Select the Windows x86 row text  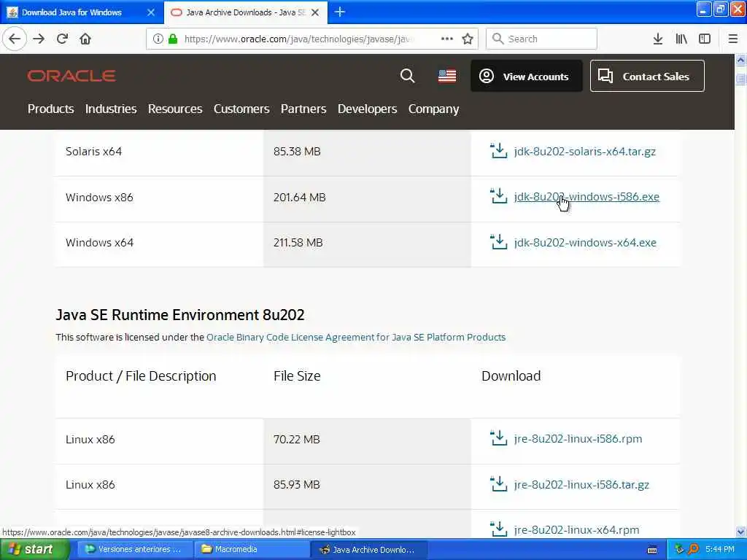[x=99, y=197]
